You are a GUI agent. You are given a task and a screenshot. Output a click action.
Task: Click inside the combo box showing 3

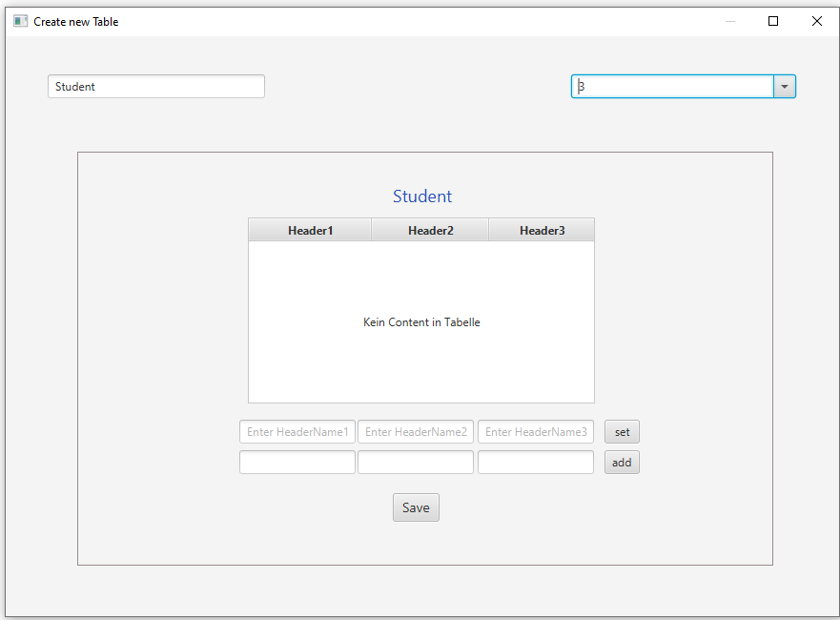click(667, 86)
